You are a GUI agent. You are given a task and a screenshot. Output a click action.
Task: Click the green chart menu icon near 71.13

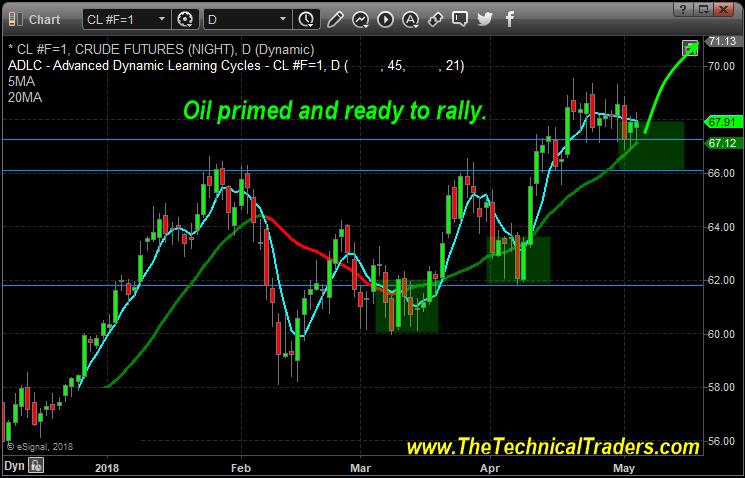[x=690, y=48]
